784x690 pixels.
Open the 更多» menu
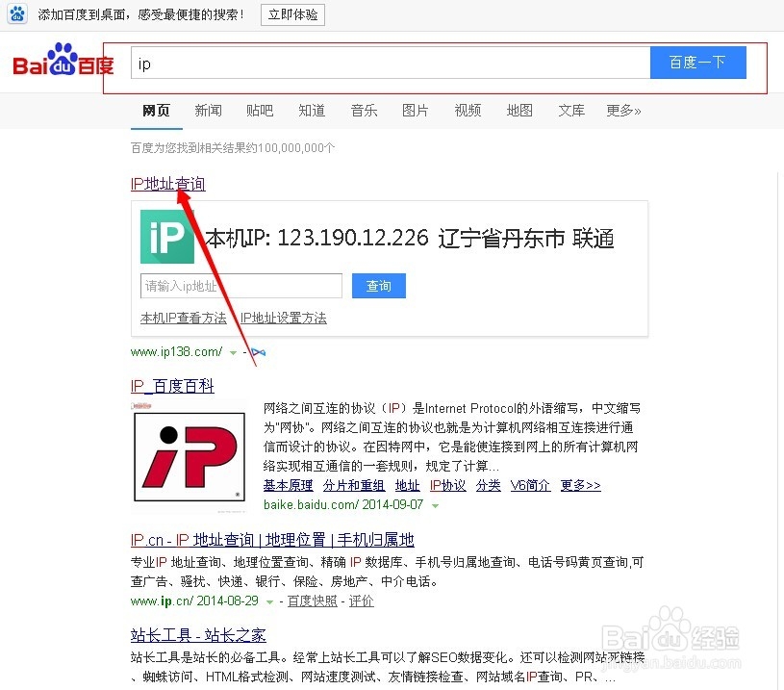pyautogui.click(x=623, y=111)
